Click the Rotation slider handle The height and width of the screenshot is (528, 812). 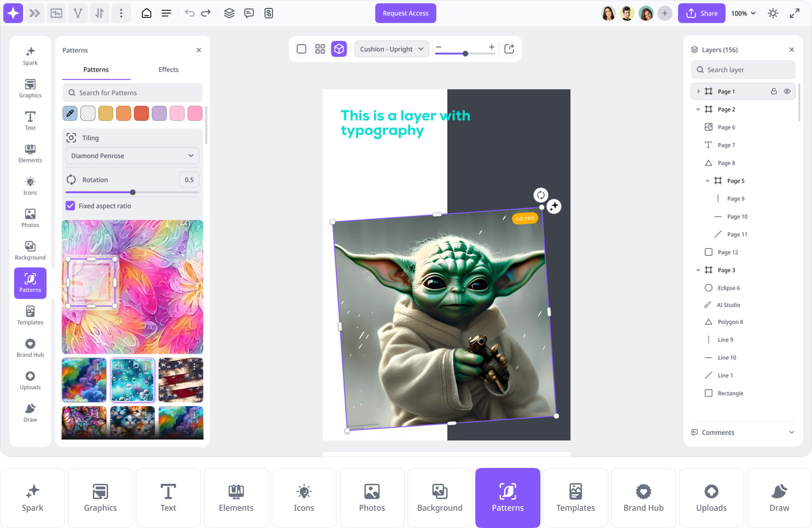click(133, 192)
